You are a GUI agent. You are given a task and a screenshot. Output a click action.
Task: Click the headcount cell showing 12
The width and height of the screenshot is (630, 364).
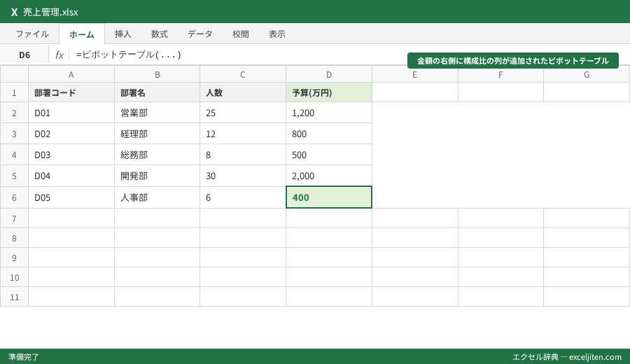point(243,134)
